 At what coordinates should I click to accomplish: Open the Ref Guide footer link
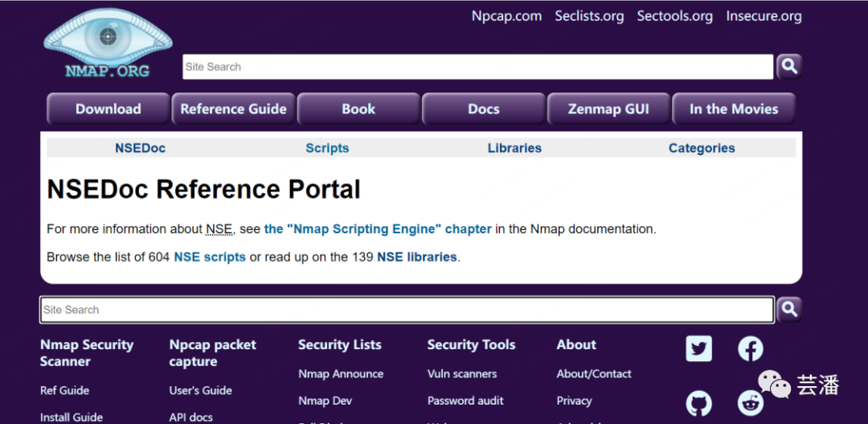(65, 390)
